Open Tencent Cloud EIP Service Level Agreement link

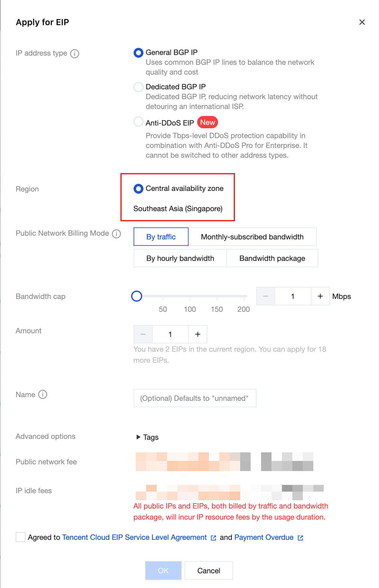(134, 537)
